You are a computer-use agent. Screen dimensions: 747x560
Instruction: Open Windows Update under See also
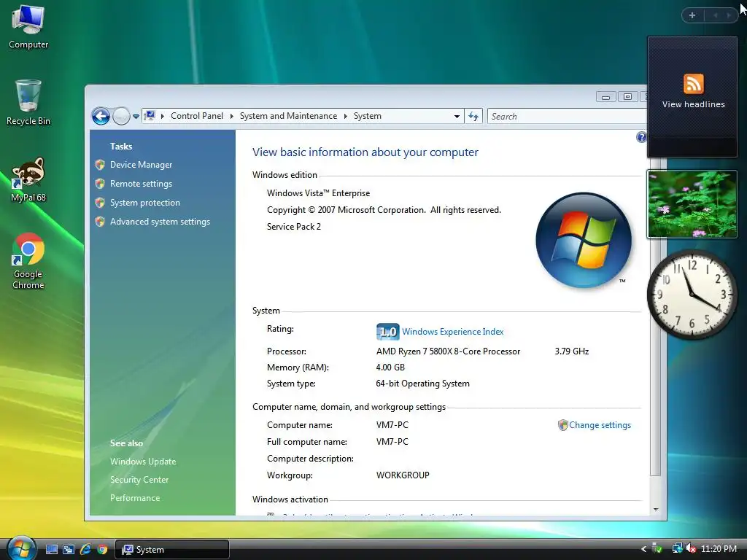pos(143,462)
